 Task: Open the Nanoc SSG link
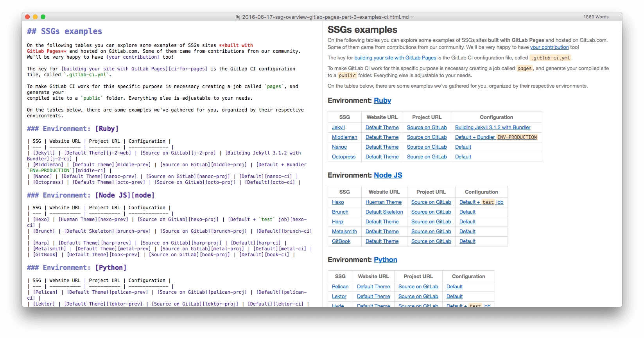point(339,147)
